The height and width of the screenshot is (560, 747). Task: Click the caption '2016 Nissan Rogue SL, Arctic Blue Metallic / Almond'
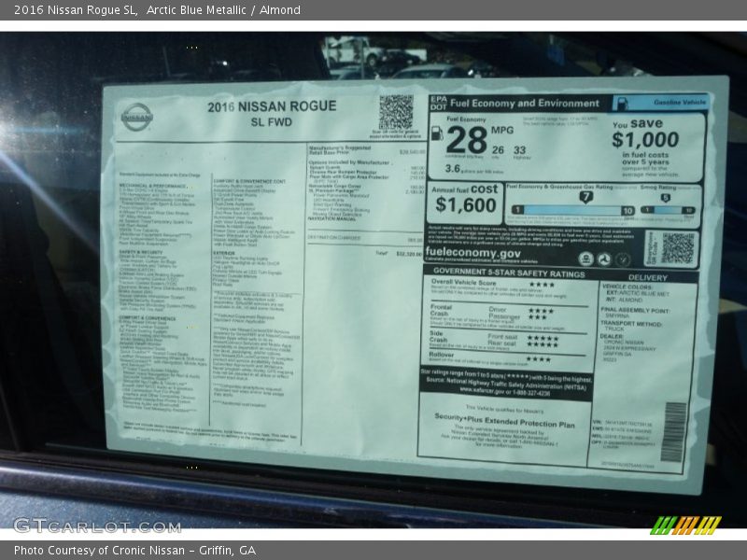click(x=157, y=9)
